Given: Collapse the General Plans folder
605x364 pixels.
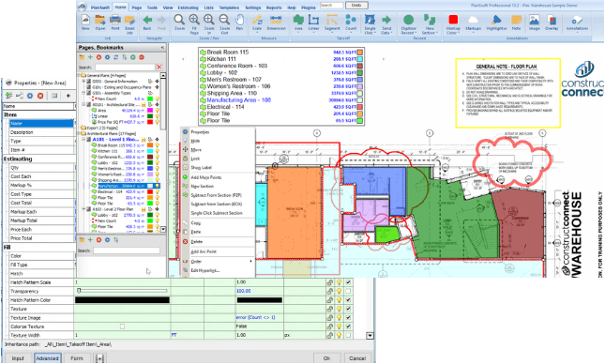Looking at the screenshot, I should pyautogui.click(x=79, y=76).
